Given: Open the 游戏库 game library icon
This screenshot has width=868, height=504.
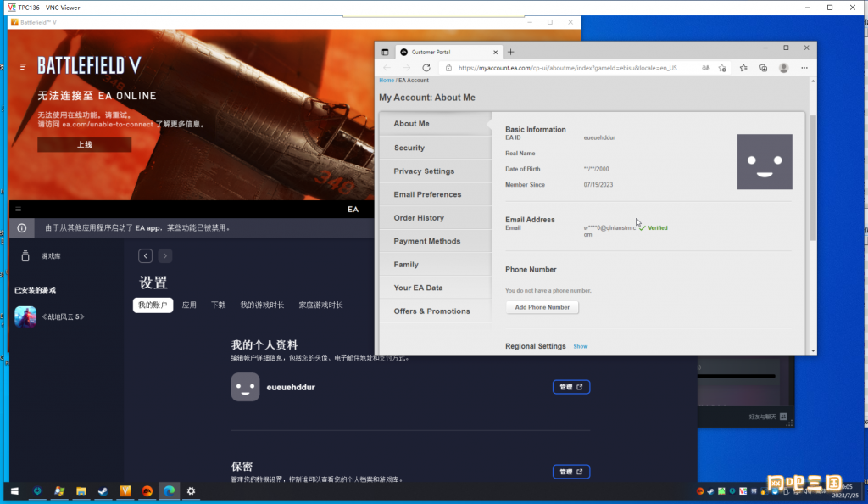Looking at the screenshot, I should point(25,256).
